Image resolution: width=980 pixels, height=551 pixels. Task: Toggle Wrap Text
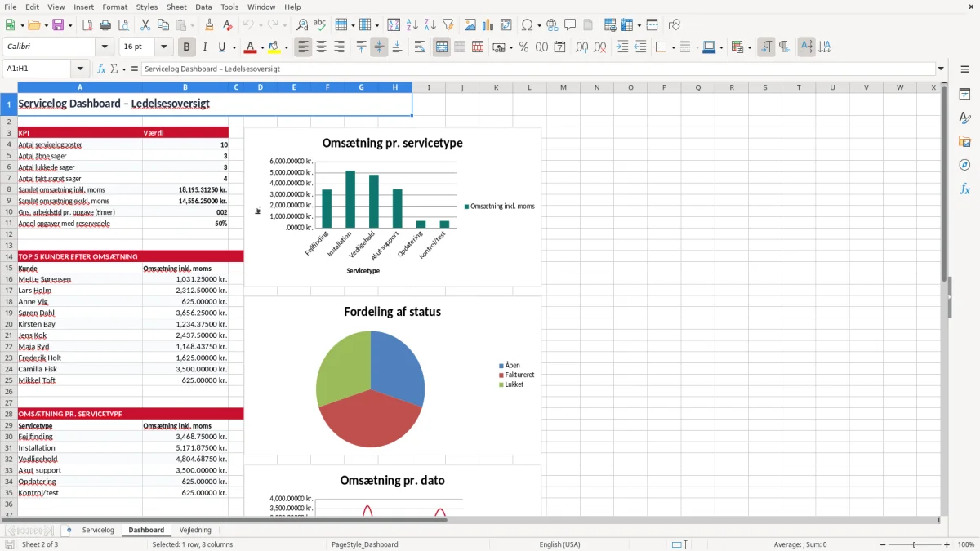(x=420, y=47)
